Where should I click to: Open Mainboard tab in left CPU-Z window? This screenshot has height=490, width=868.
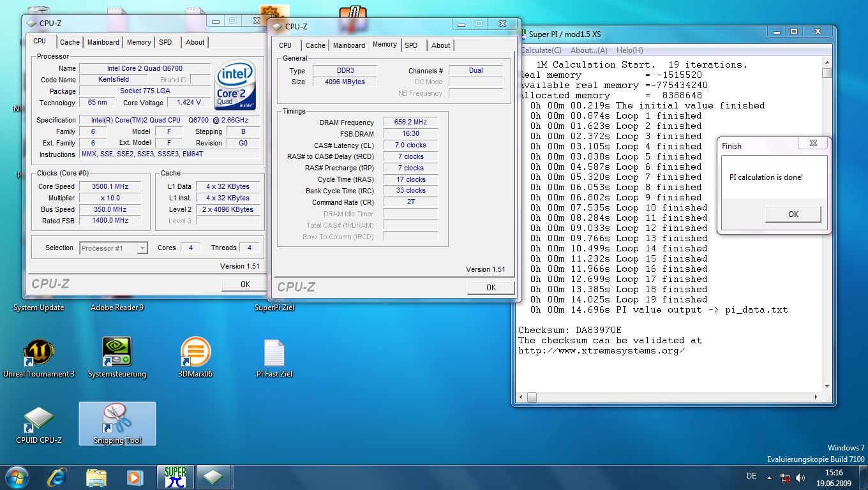(103, 42)
